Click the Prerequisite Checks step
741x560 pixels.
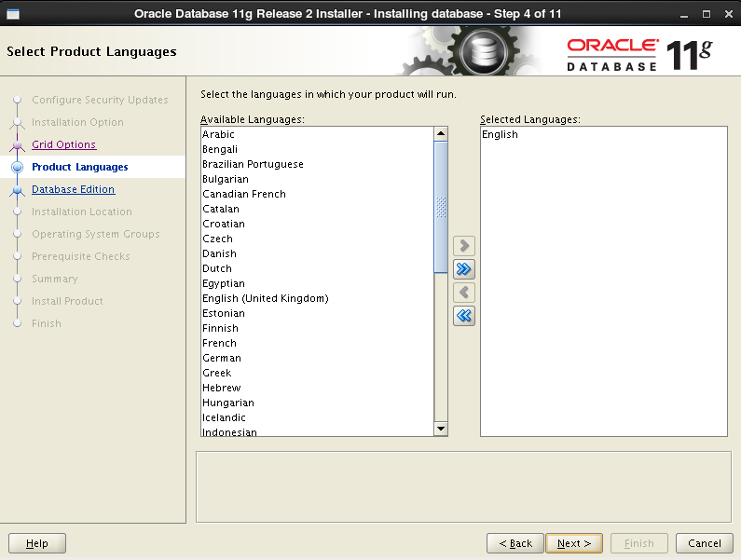tap(81, 256)
